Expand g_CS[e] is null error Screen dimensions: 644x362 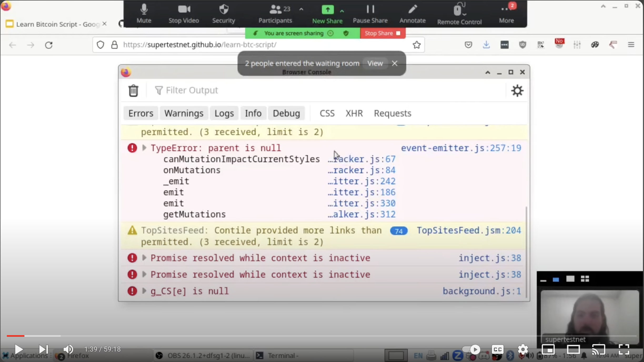(144, 291)
